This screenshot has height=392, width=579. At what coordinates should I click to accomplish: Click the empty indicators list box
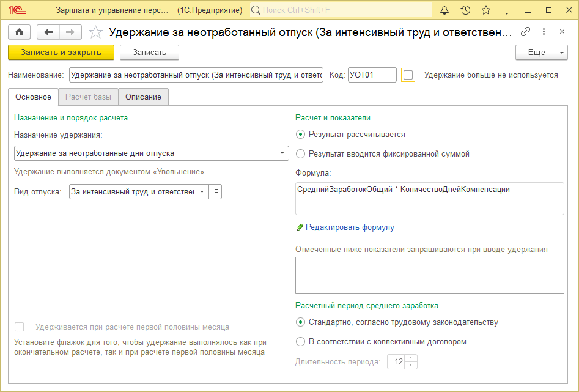point(429,275)
